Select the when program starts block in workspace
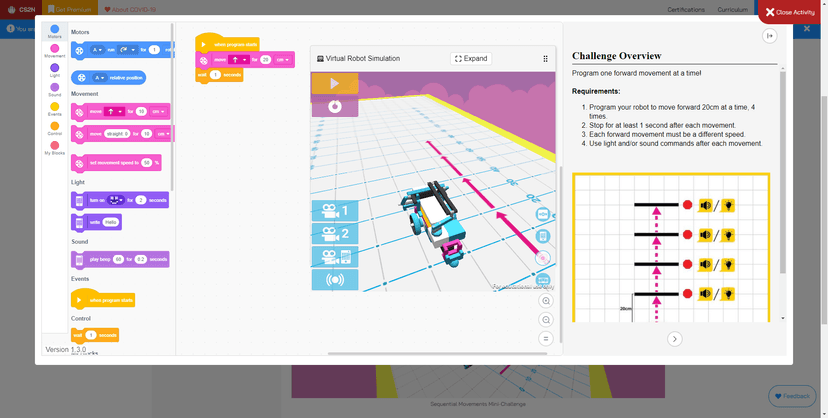Viewport: 828px width, 418px height. pyautogui.click(x=228, y=44)
